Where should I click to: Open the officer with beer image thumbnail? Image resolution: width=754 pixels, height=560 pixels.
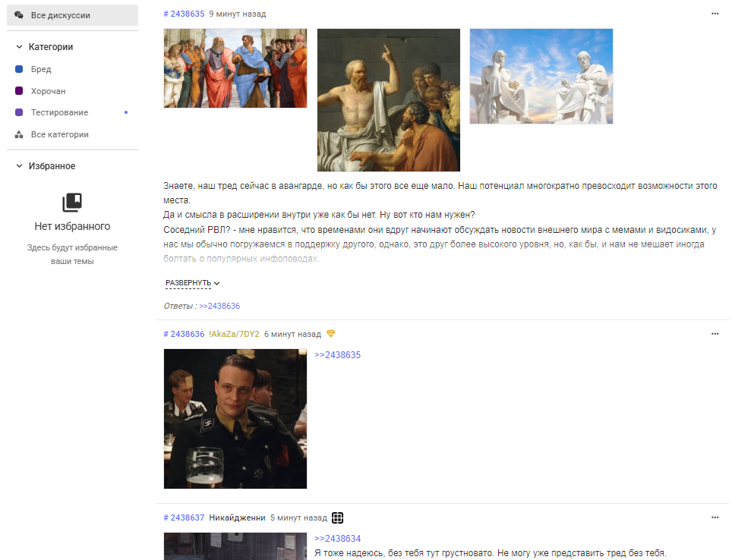(235, 419)
